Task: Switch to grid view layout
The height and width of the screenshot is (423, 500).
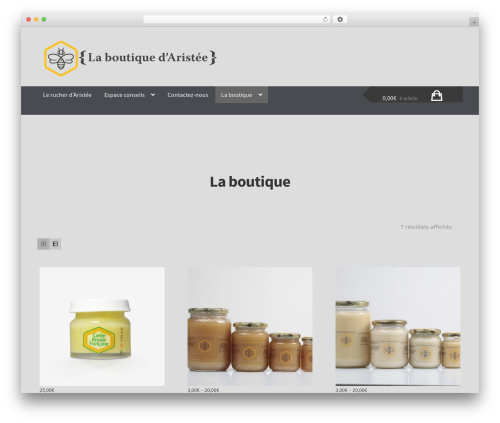Action: (43, 244)
